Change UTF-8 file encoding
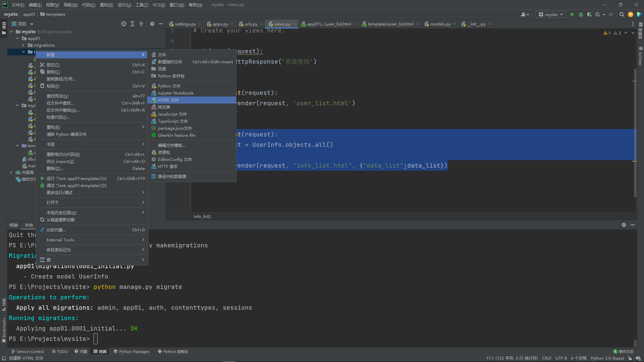 (x=561, y=358)
